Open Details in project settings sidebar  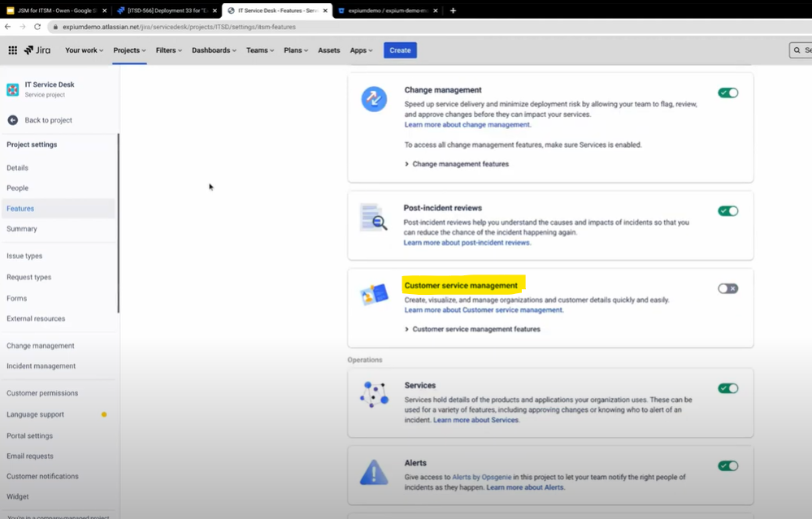click(x=18, y=167)
